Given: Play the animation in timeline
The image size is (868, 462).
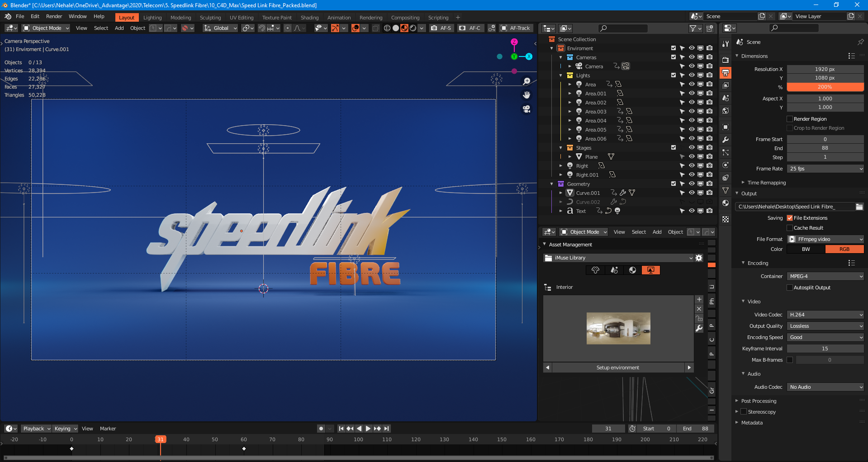Looking at the screenshot, I should tap(368, 429).
